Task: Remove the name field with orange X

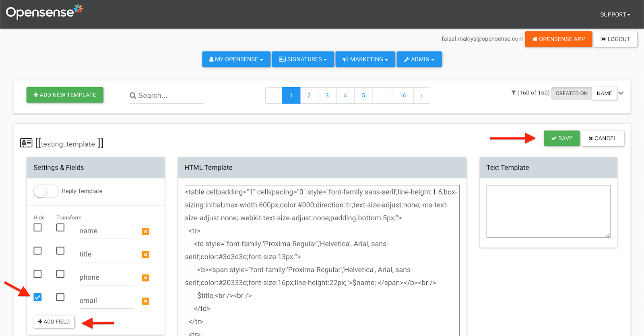Action: tap(146, 232)
